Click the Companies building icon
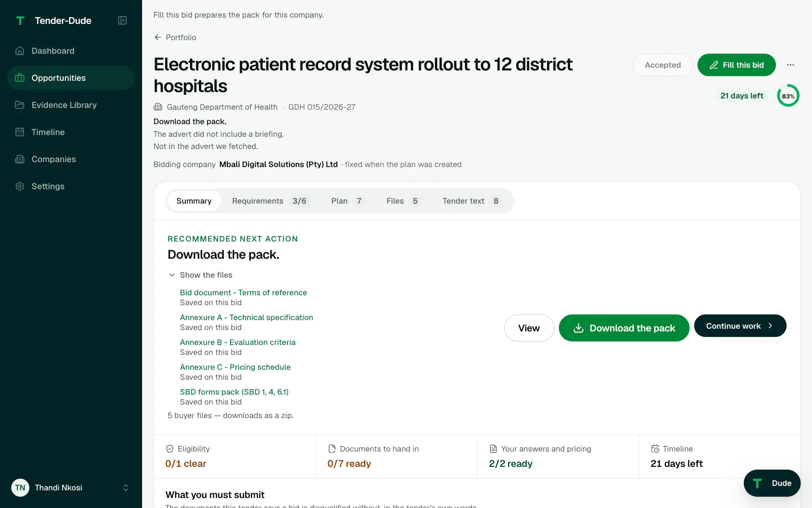The width and height of the screenshot is (812, 508). 20,159
